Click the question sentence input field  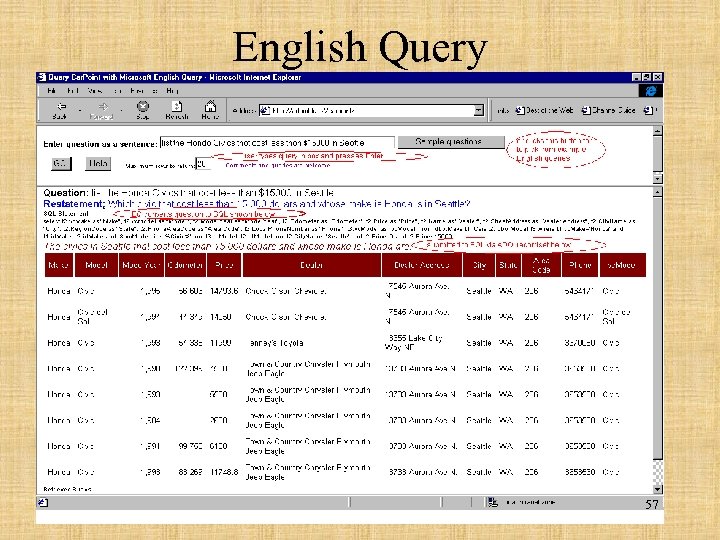pyautogui.click(x=277, y=143)
